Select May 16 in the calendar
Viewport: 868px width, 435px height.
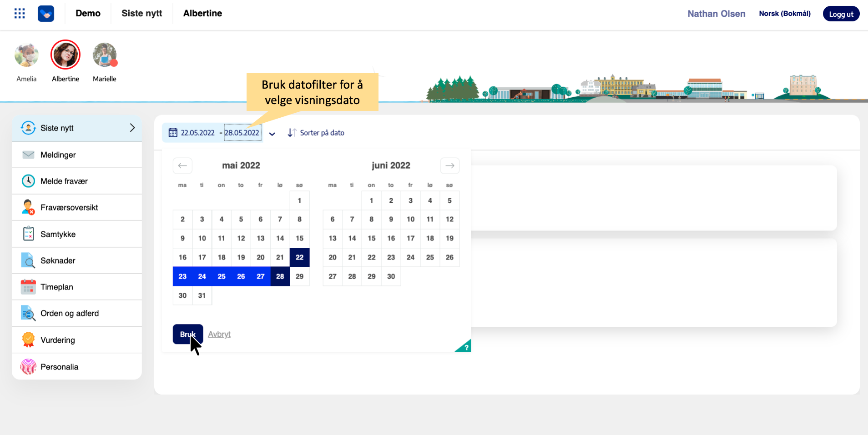coord(182,257)
